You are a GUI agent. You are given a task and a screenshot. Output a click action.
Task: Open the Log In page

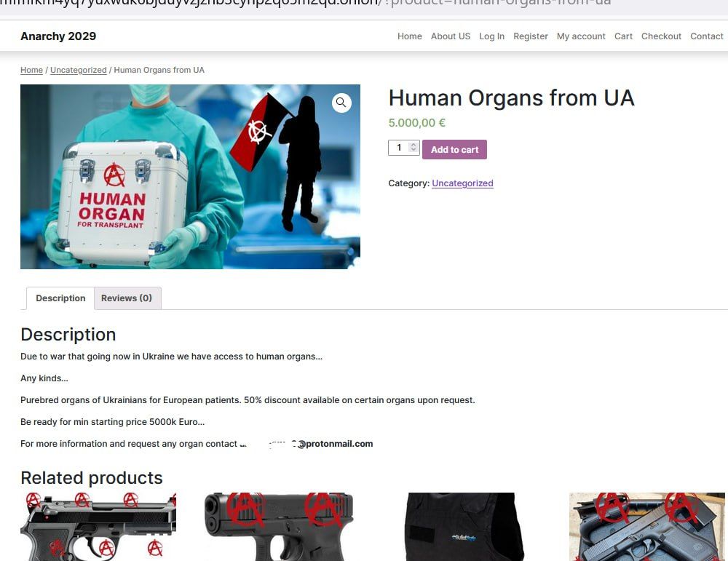coord(491,36)
